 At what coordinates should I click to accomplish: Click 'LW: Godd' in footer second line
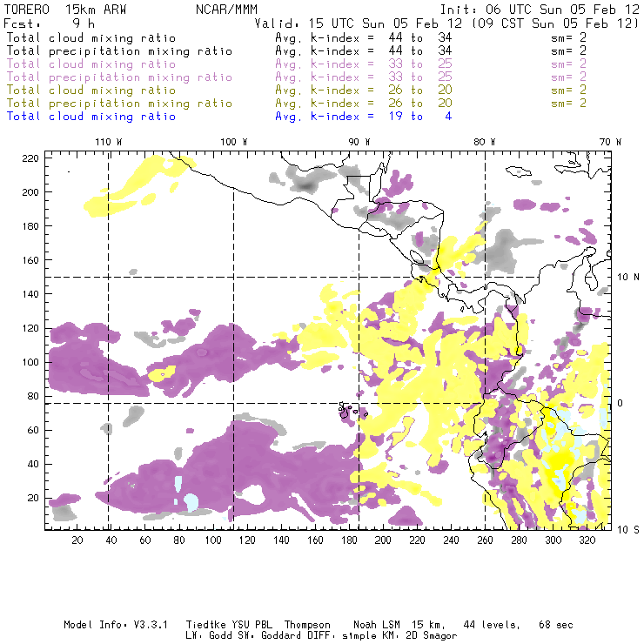coord(209,635)
